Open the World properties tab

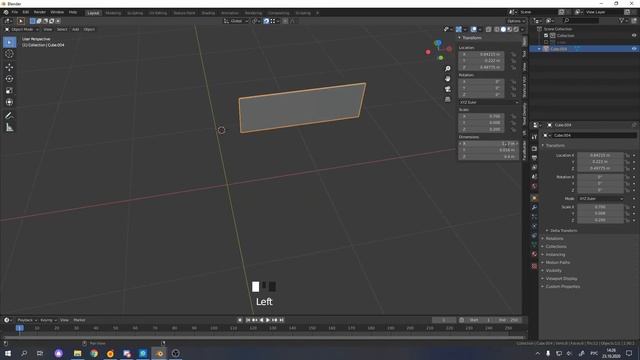click(534, 186)
